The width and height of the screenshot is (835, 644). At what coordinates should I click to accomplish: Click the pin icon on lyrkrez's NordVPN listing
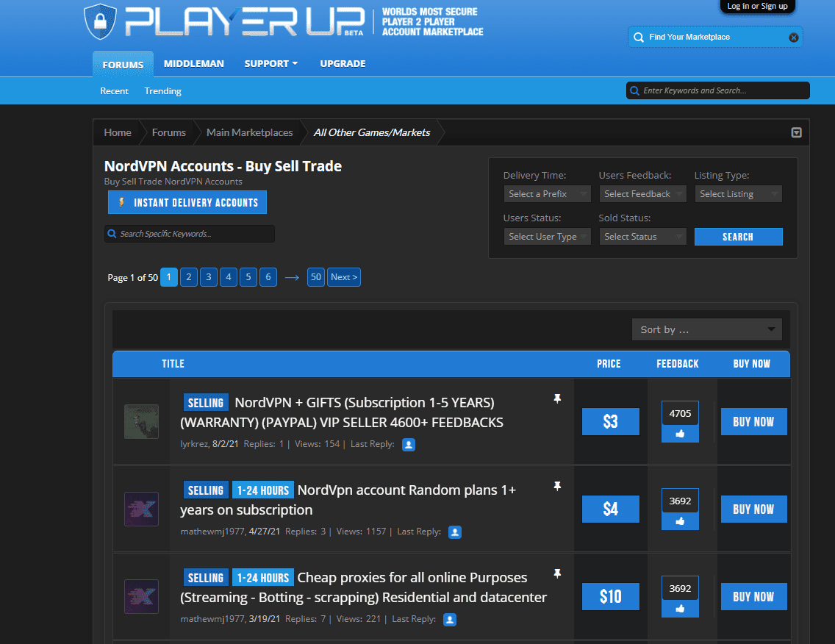[557, 398]
